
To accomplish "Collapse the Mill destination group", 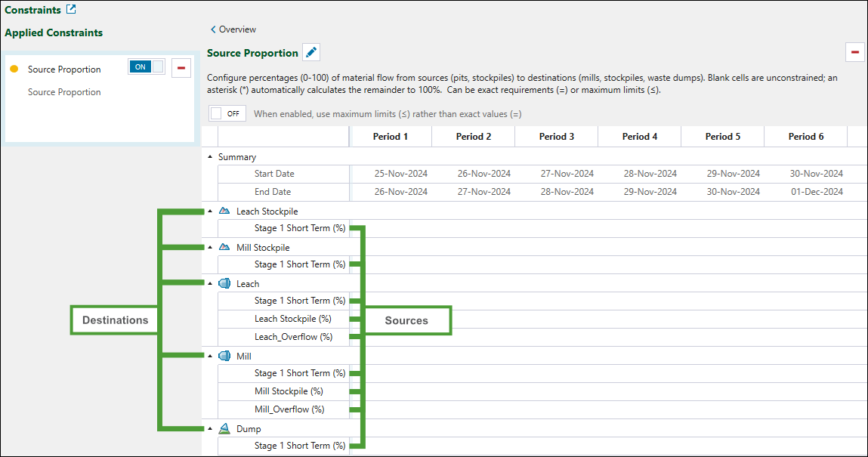I will click(x=210, y=357).
